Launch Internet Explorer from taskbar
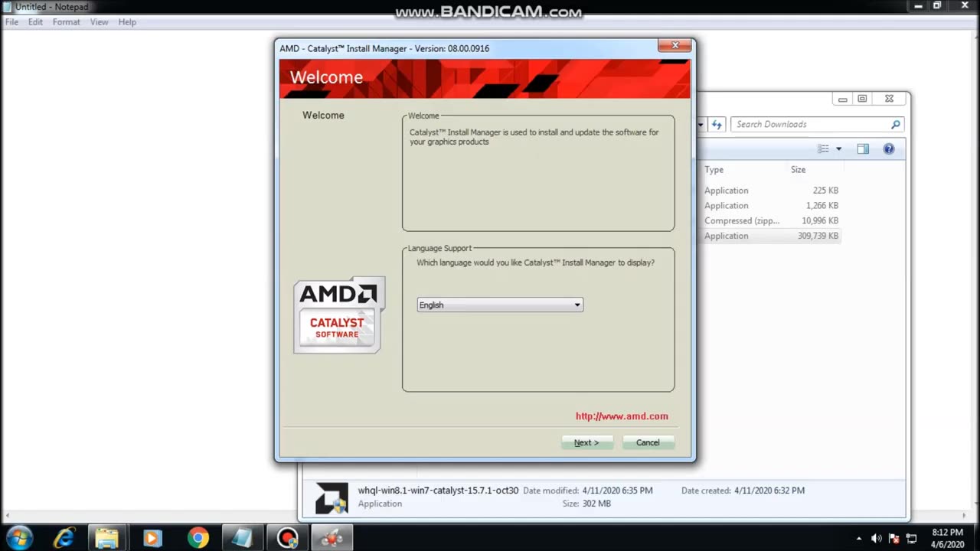This screenshot has height=551, width=980. click(x=64, y=538)
